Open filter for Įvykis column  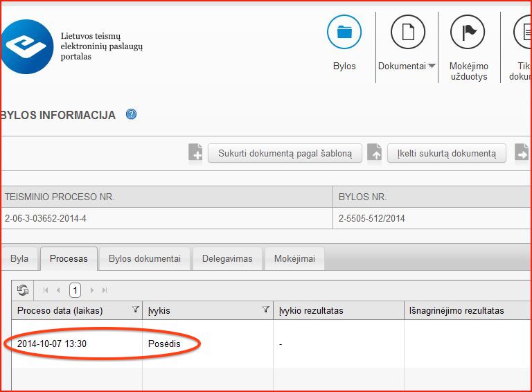tap(266, 310)
